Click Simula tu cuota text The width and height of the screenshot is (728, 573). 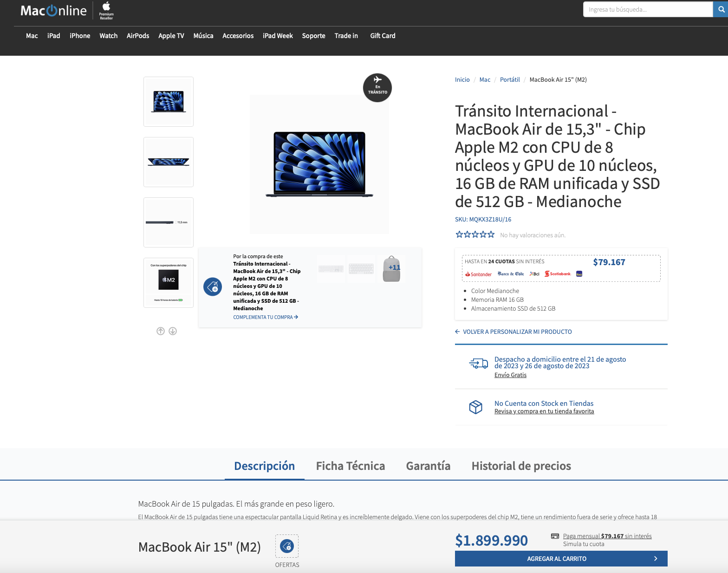[584, 544]
